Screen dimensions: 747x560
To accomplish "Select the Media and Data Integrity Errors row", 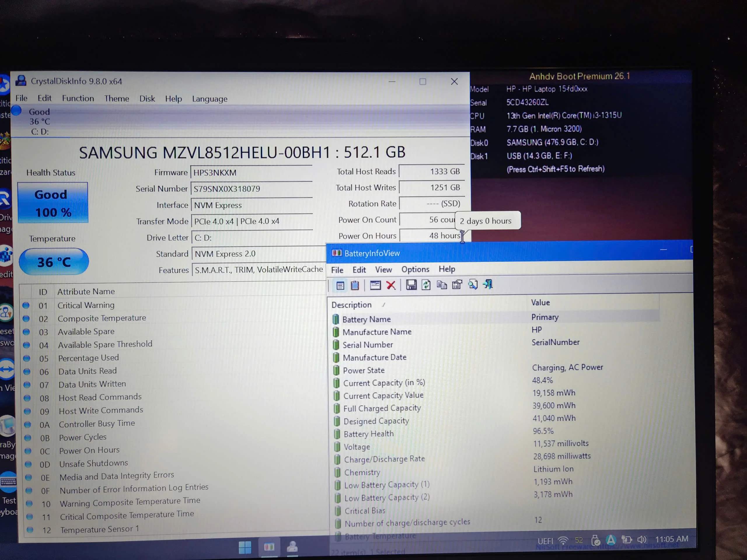I will [x=175, y=476].
